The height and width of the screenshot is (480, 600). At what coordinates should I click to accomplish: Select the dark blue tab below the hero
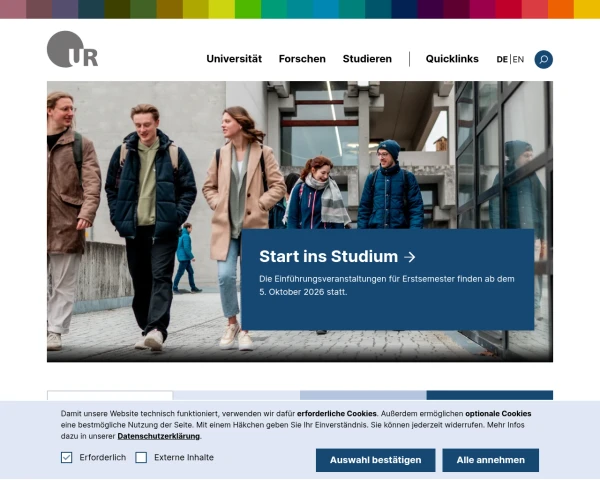tap(489, 395)
